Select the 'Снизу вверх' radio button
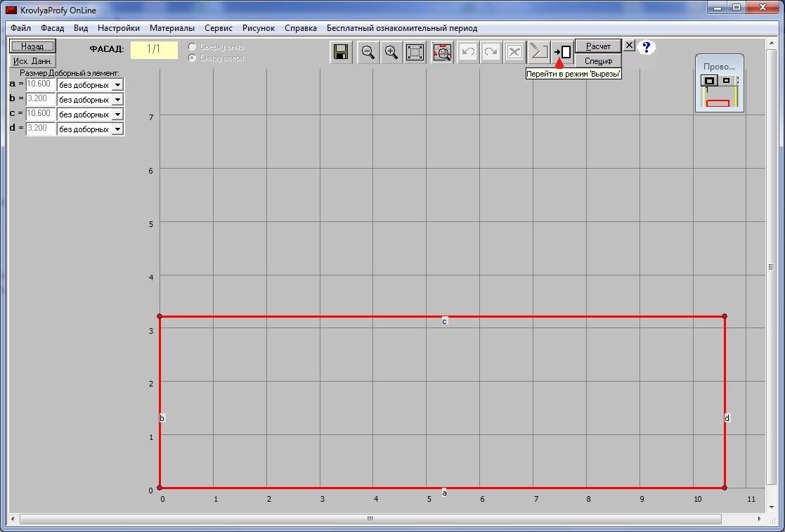Image resolution: width=785 pixels, height=532 pixels. click(x=193, y=58)
